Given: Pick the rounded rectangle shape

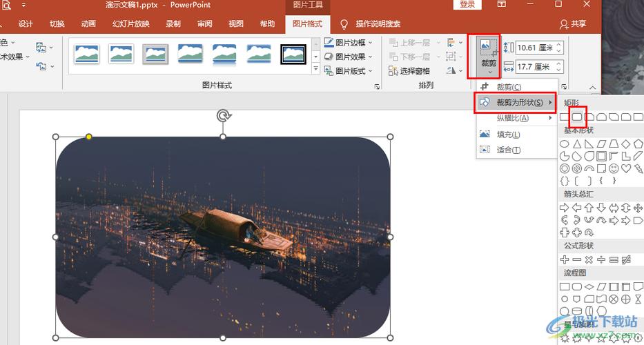Looking at the screenshot, I should tap(577, 117).
